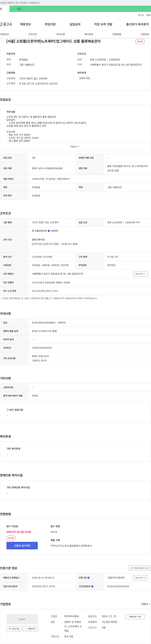Report via 거짓구인광고 신고 button
This screenshot has height=644, width=151.
click(x=140, y=568)
